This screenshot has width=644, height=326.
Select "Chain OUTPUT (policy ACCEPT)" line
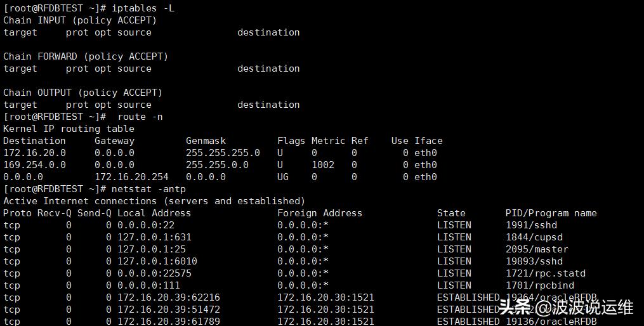coord(82,93)
